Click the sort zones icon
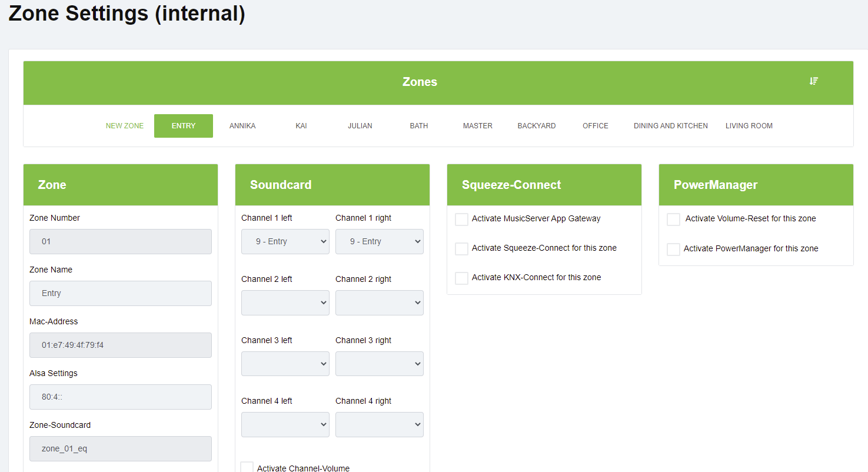Screen dimensions: 868x472 coord(814,81)
